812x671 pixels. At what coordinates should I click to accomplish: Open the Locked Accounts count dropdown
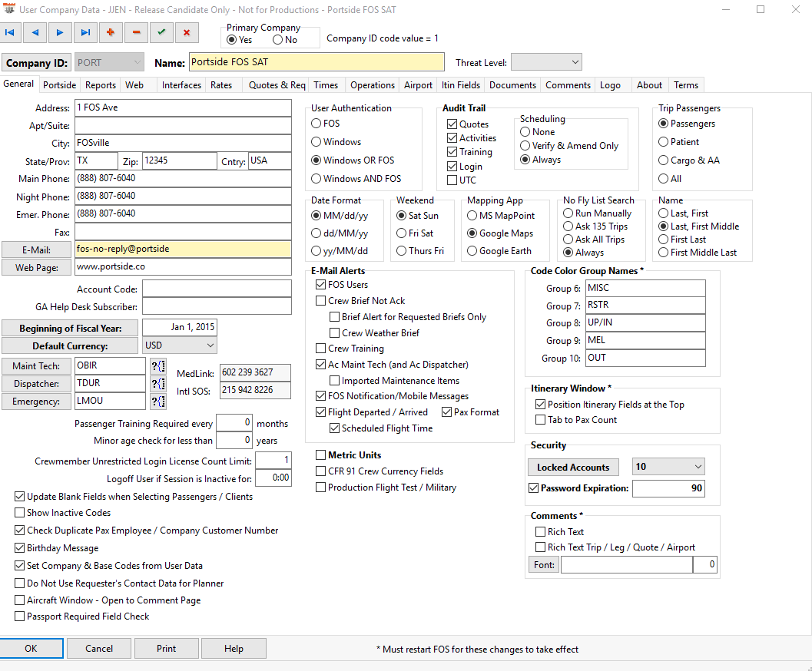668,467
